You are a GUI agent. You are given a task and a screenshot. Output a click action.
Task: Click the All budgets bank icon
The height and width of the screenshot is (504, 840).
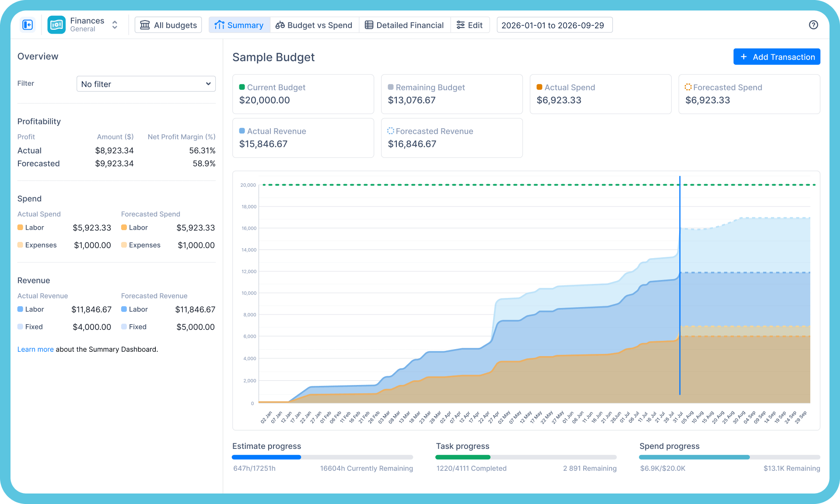coord(145,25)
